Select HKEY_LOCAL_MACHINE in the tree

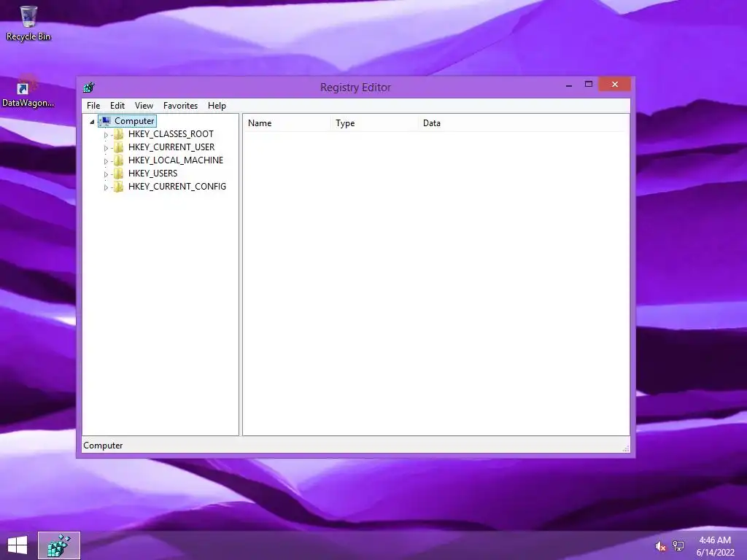pos(175,160)
